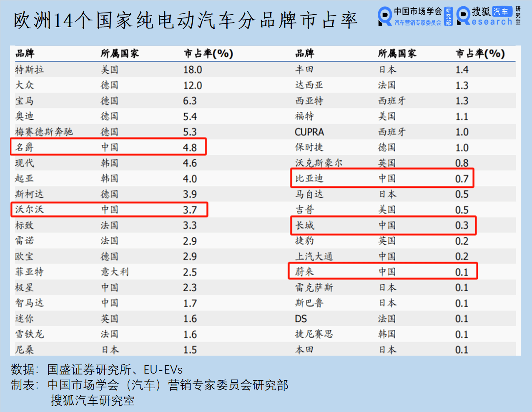532x412 pixels.
Task: Click the brand cell 斯柯达
Action: tap(30, 194)
